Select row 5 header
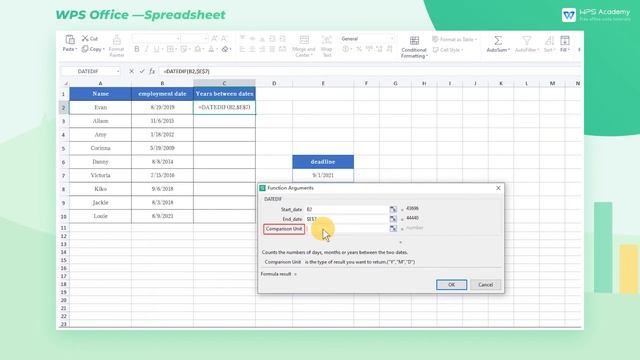Viewport: 640px width, 360px height. tap(63, 148)
